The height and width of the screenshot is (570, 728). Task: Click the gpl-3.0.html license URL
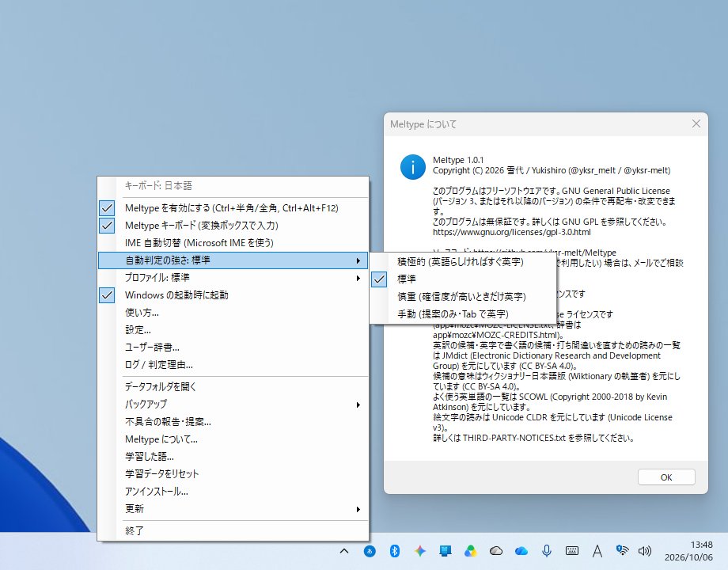(512, 232)
